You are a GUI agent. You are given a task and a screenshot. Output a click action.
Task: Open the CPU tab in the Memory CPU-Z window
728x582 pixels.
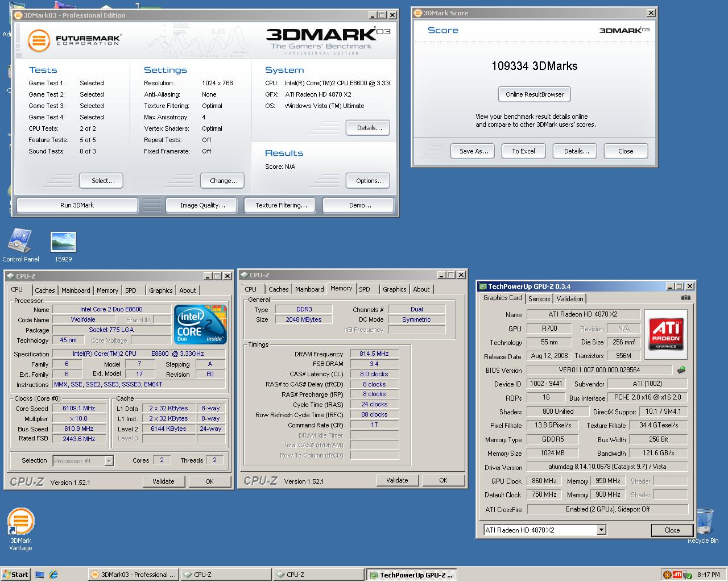click(x=251, y=289)
